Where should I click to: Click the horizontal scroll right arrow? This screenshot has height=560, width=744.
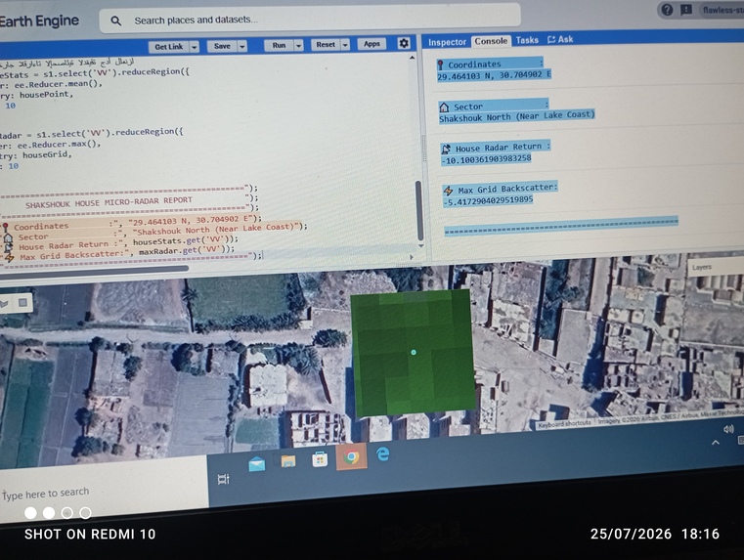[x=412, y=257]
